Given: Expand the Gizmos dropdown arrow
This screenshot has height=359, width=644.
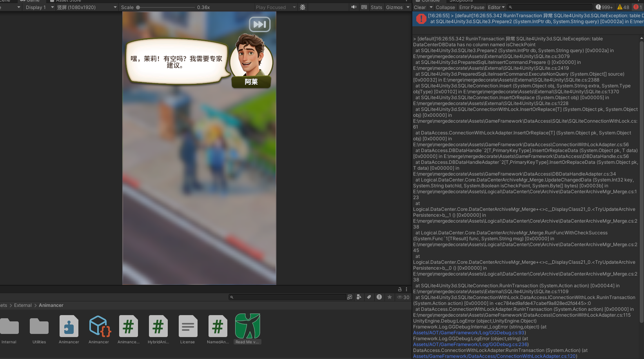Looking at the screenshot, I should coord(408,7).
